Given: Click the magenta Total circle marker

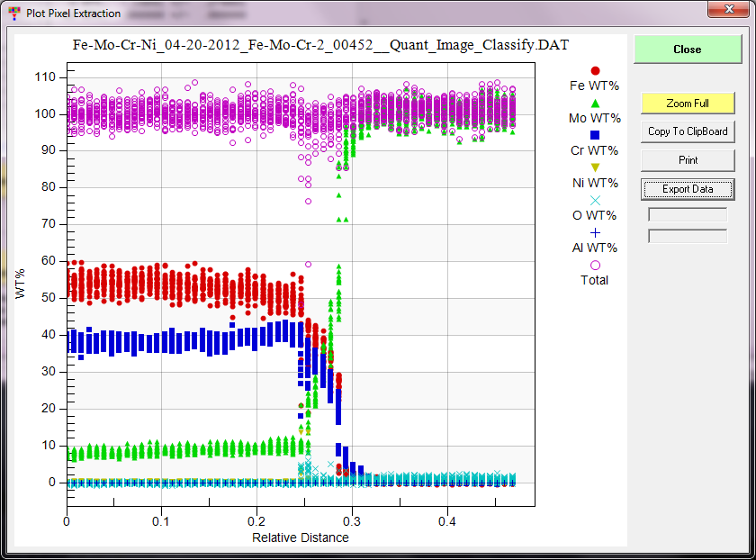Looking at the screenshot, I should coord(594,265).
